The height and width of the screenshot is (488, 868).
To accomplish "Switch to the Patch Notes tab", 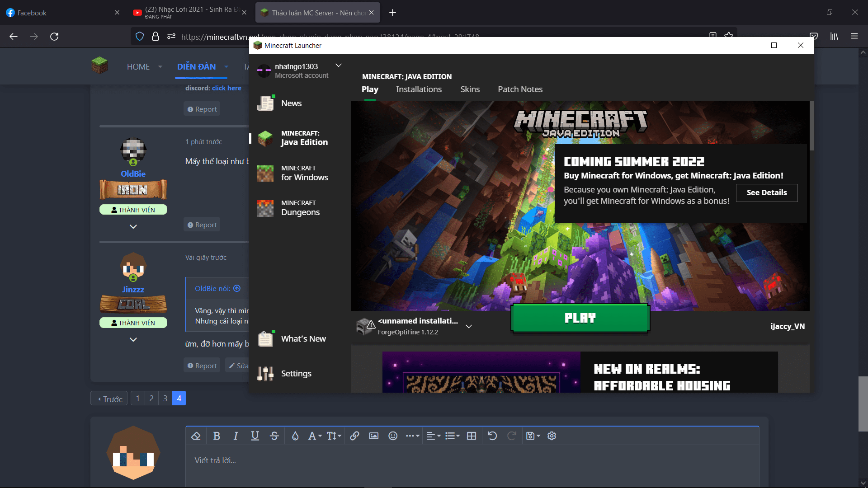I will tap(520, 89).
